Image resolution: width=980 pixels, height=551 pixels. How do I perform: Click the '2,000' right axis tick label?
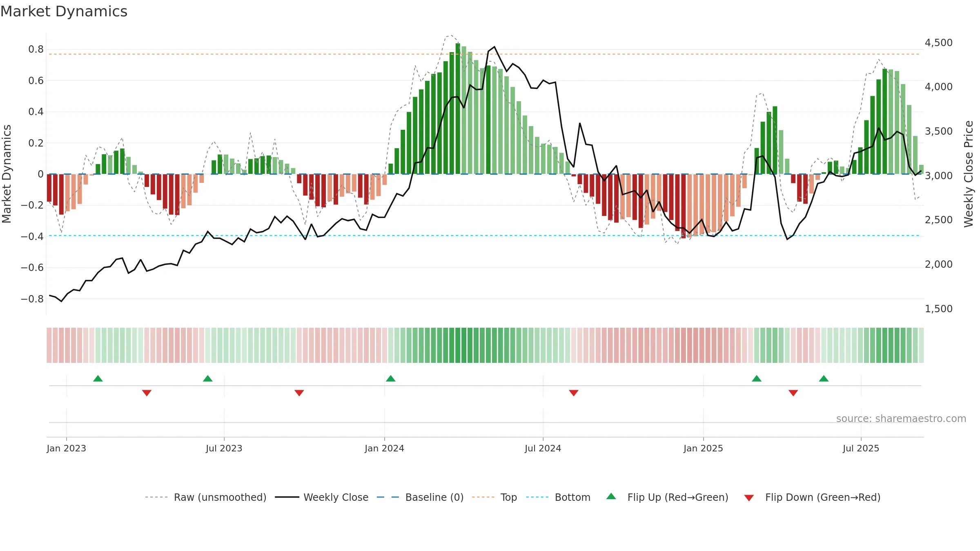coord(939,264)
